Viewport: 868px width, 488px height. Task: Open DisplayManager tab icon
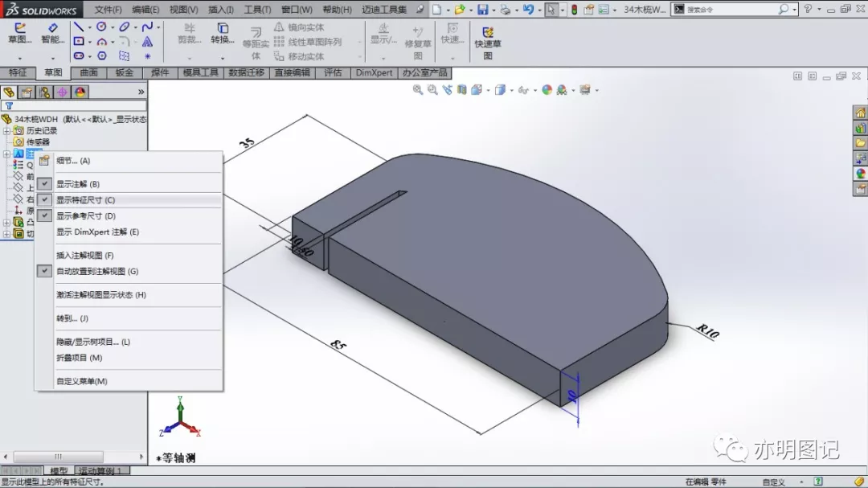point(80,92)
